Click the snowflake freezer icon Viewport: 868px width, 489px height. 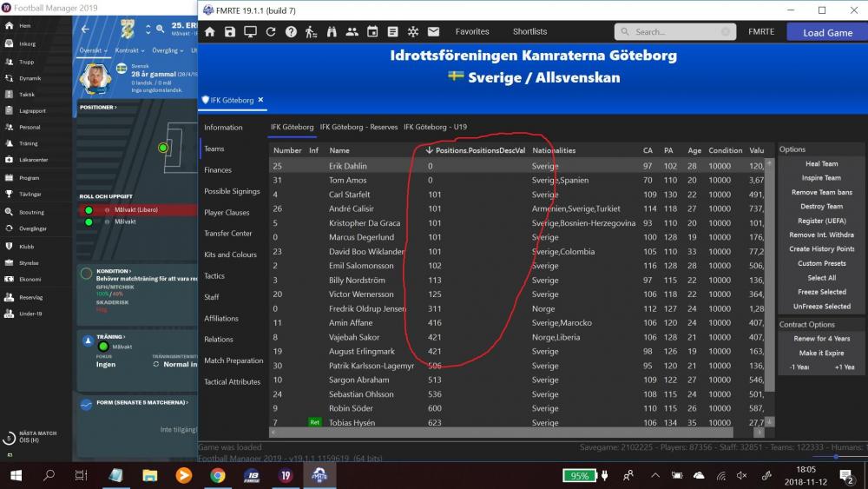point(412,32)
